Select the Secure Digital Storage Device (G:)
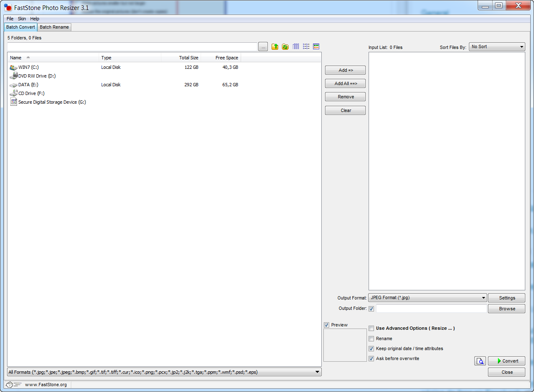Screen dimensions: 534x392 (x=52, y=102)
